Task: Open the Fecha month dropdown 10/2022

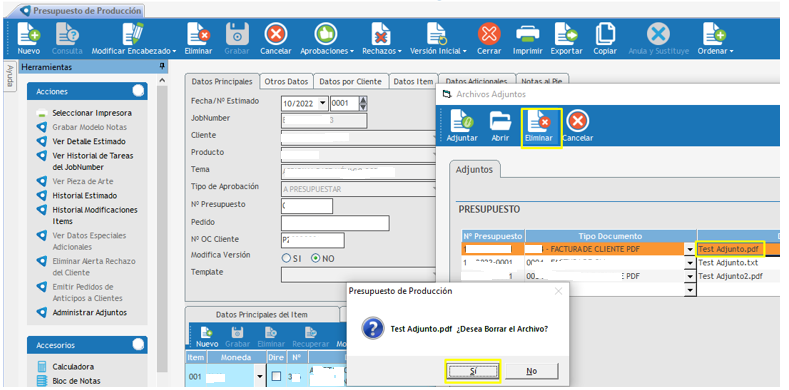Action: coord(323,104)
